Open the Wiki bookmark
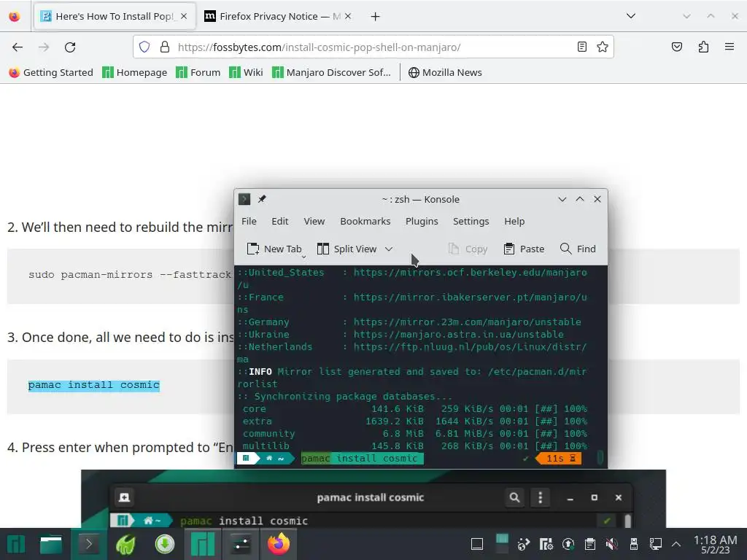This screenshot has height=560, width=747. pyautogui.click(x=246, y=72)
